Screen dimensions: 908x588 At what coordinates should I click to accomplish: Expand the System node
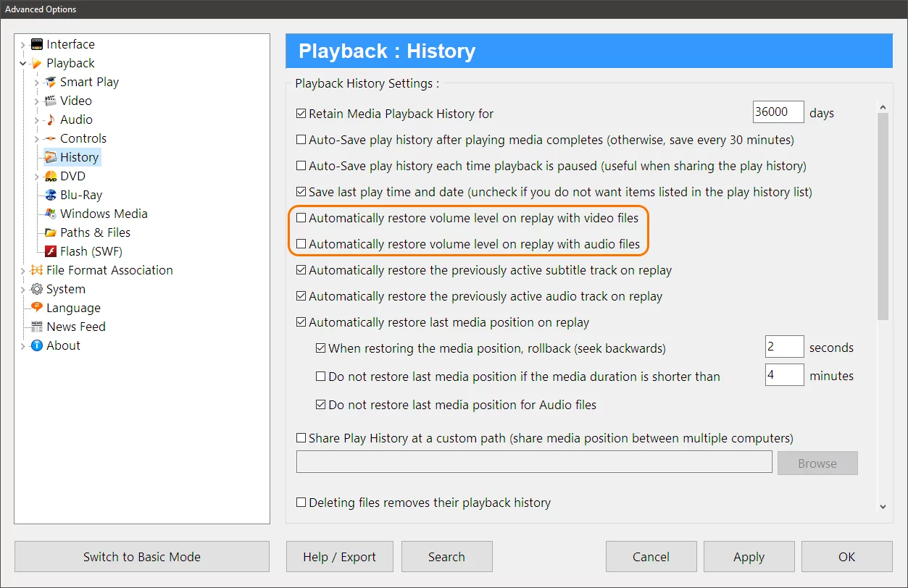(23, 290)
